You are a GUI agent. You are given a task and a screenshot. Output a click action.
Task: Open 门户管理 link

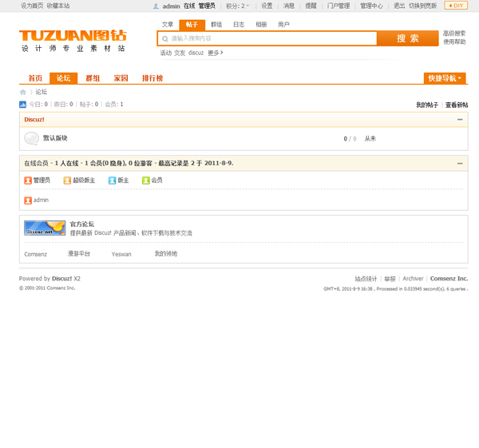[338, 6]
